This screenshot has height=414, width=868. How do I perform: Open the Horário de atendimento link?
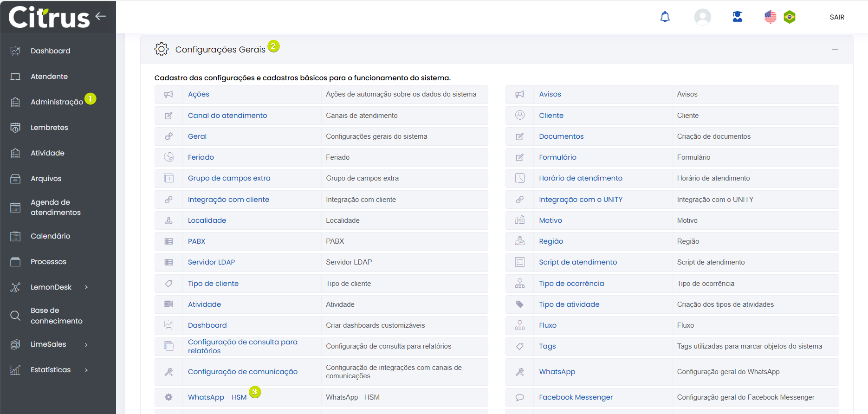(x=580, y=178)
